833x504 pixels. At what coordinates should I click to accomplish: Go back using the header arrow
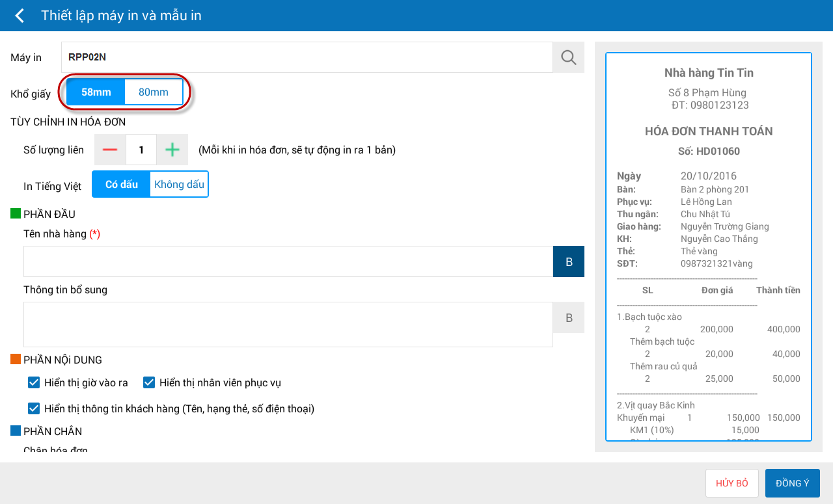point(20,16)
